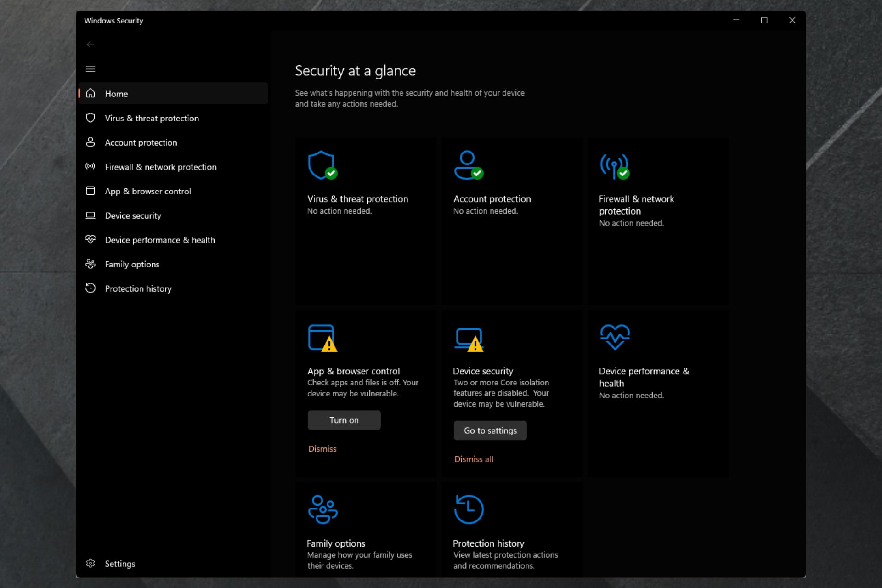This screenshot has width=882, height=588.
Task: Close the Windows Security window
Action: point(792,20)
